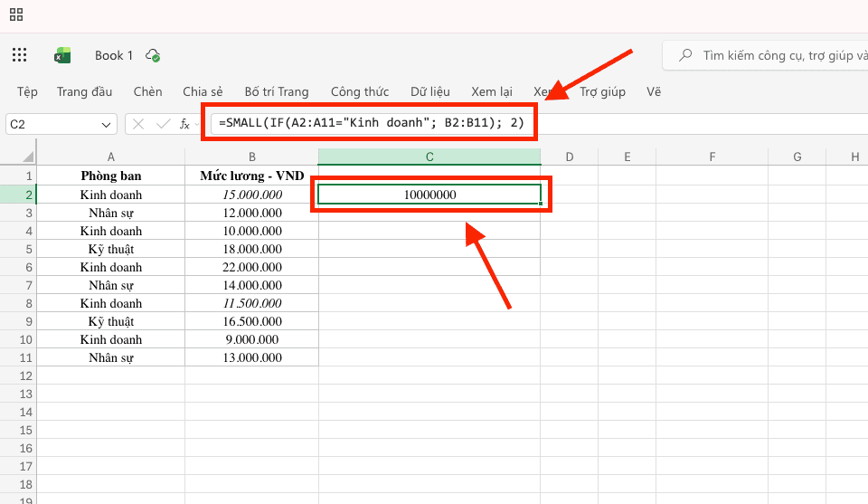868x504 pixels.
Task: Click the Mức lương - VND cell
Action: pos(252,176)
